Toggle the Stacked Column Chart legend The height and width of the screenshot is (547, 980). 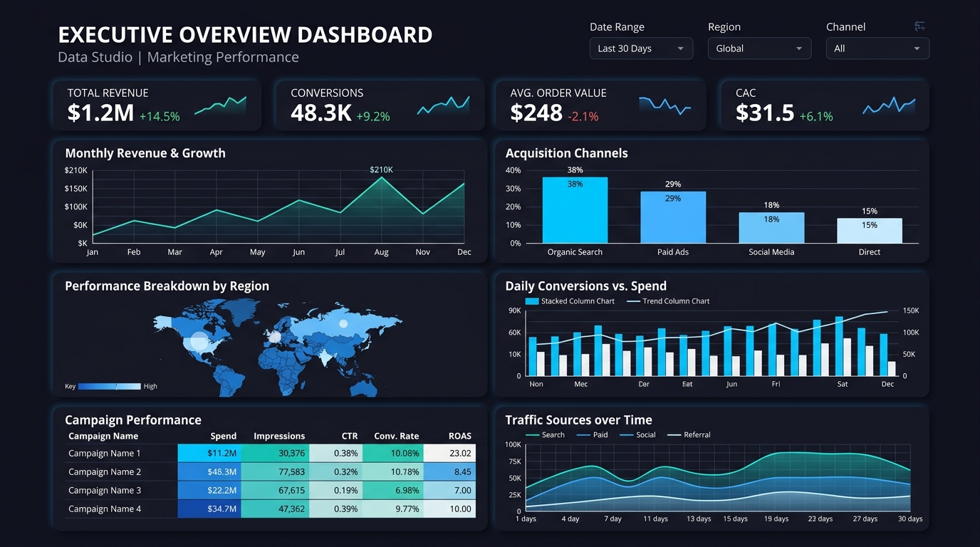(570, 301)
